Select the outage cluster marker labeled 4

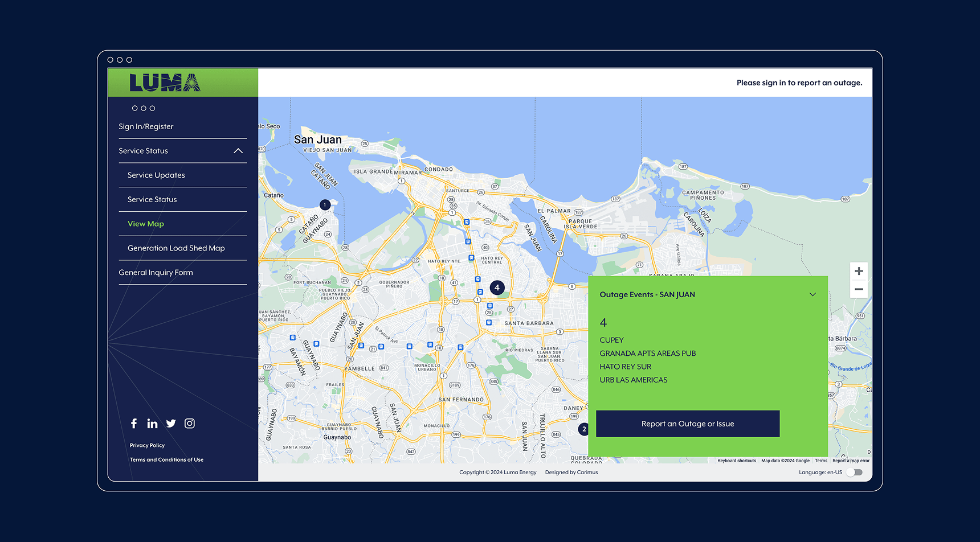click(497, 288)
